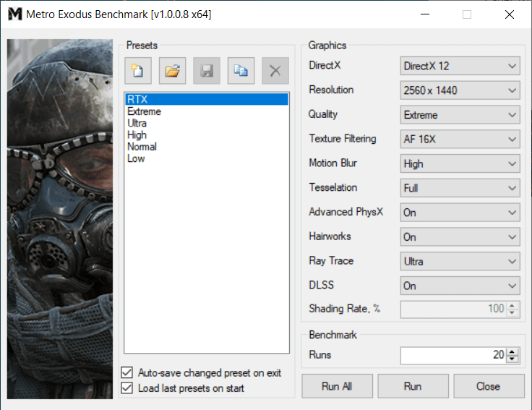Click the Run All button

(x=338, y=386)
